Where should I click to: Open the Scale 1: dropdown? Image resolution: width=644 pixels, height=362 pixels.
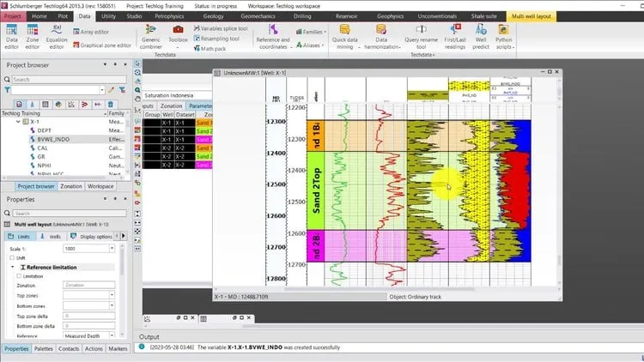click(x=112, y=249)
